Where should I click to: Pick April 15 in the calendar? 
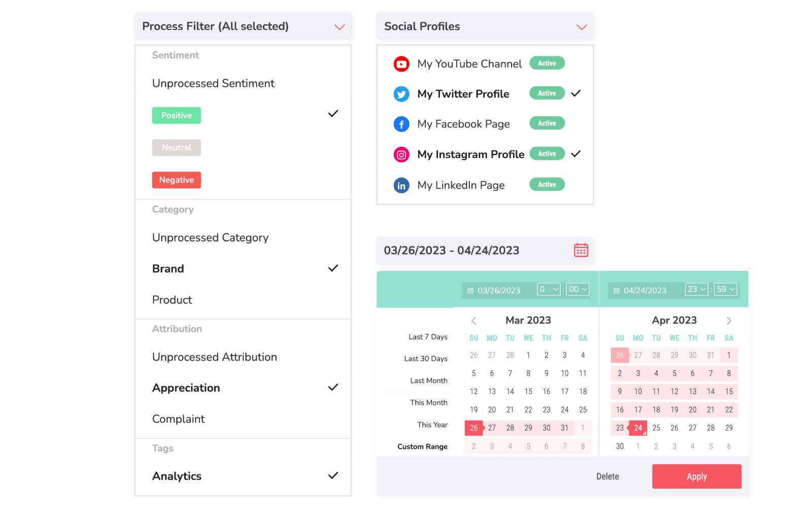point(729,392)
